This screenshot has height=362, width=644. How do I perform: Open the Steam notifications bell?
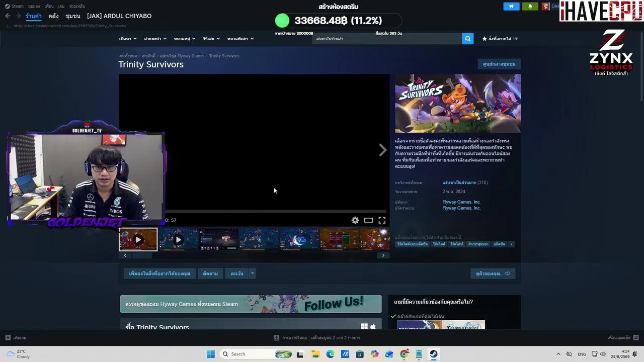[530, 7]
